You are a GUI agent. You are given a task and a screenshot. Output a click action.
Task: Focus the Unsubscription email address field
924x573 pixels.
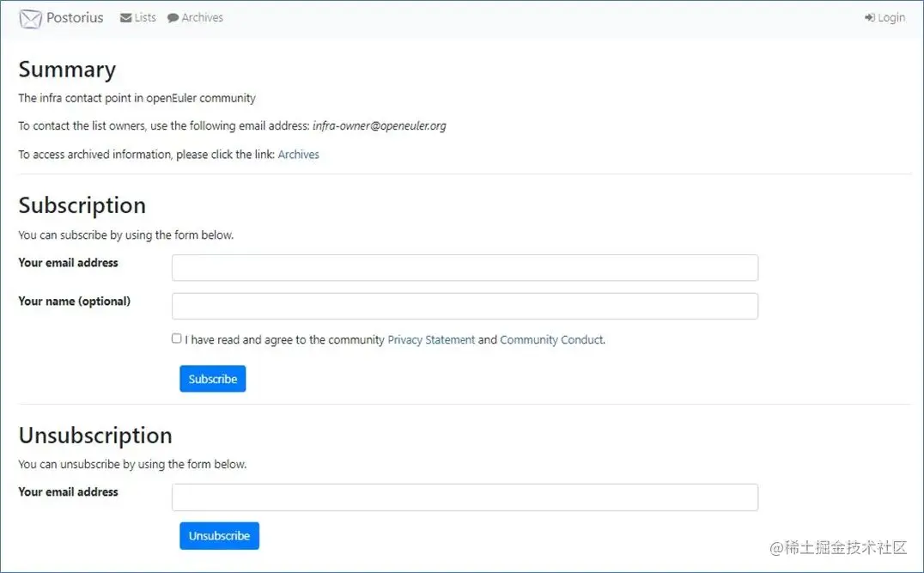click(x=465, y=497)
